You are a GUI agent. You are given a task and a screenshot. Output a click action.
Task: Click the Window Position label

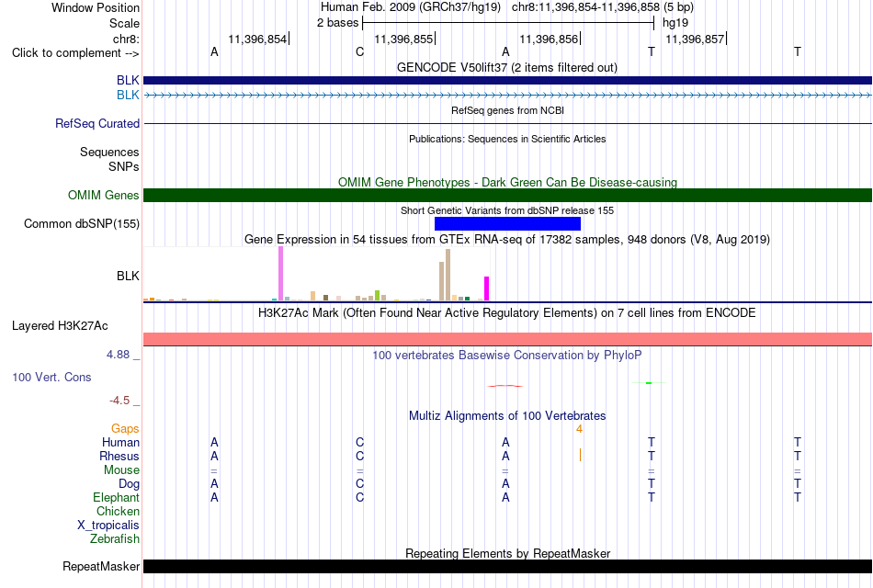point(96,7)
